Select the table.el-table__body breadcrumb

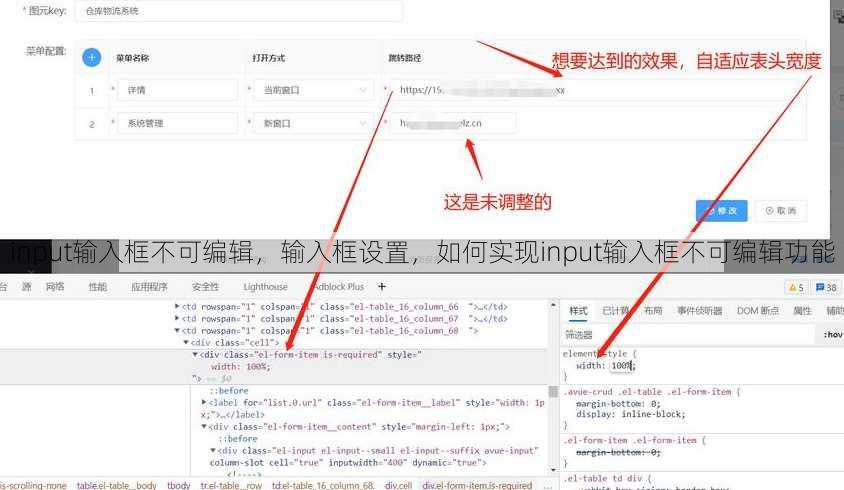(x=116, y=485)
